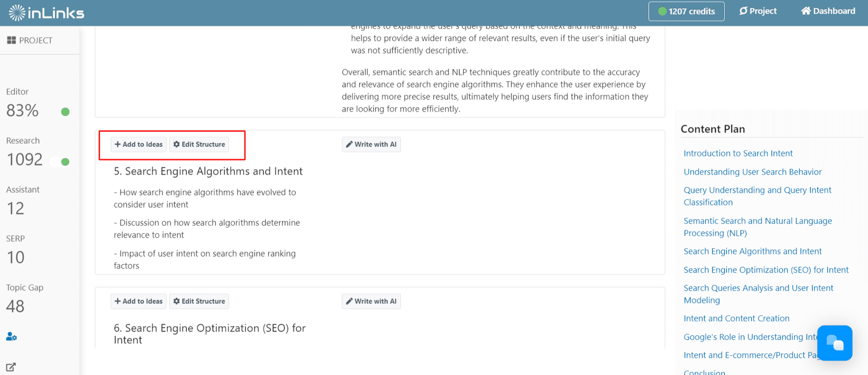Image resolution: width=868 pixels, height=375 pixels.
Task: Click the inLinks logo
Action: [47, 12]
